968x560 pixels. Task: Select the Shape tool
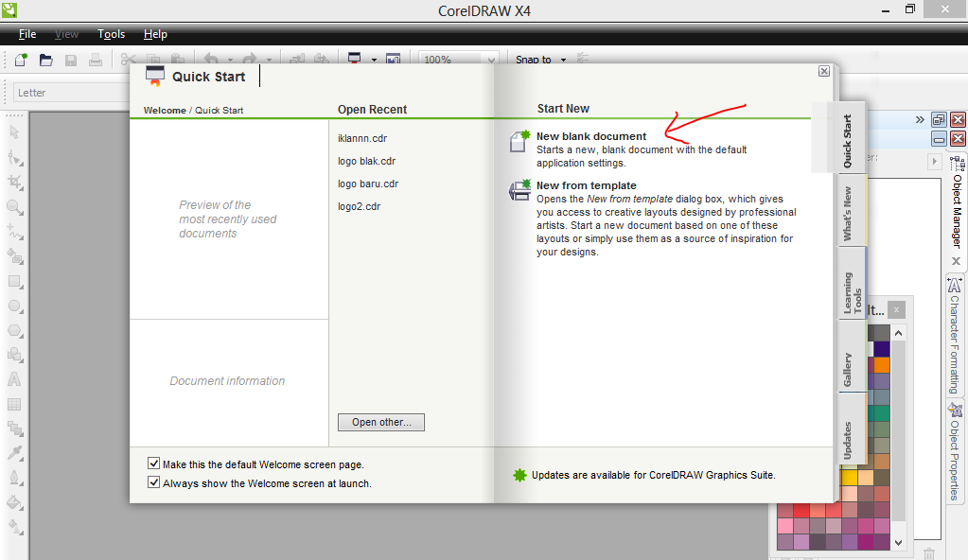[15, 157]
